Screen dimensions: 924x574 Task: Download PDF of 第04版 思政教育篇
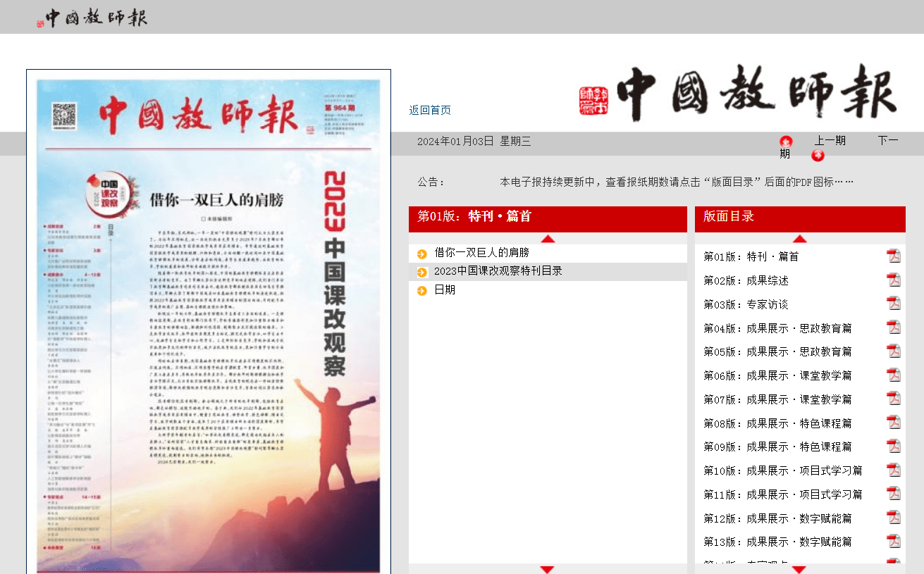pos(894,327)
